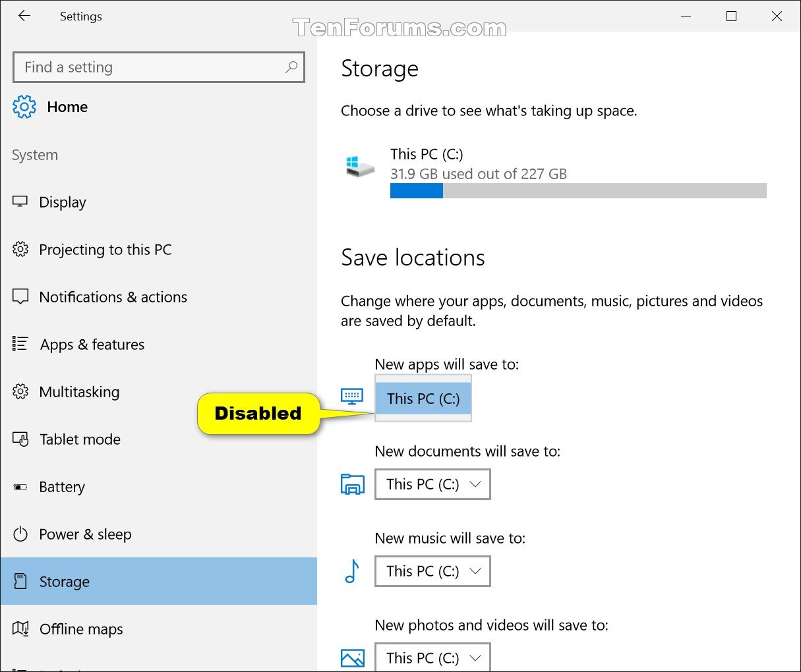Click the Display sidebar icon

pos(20,202)
